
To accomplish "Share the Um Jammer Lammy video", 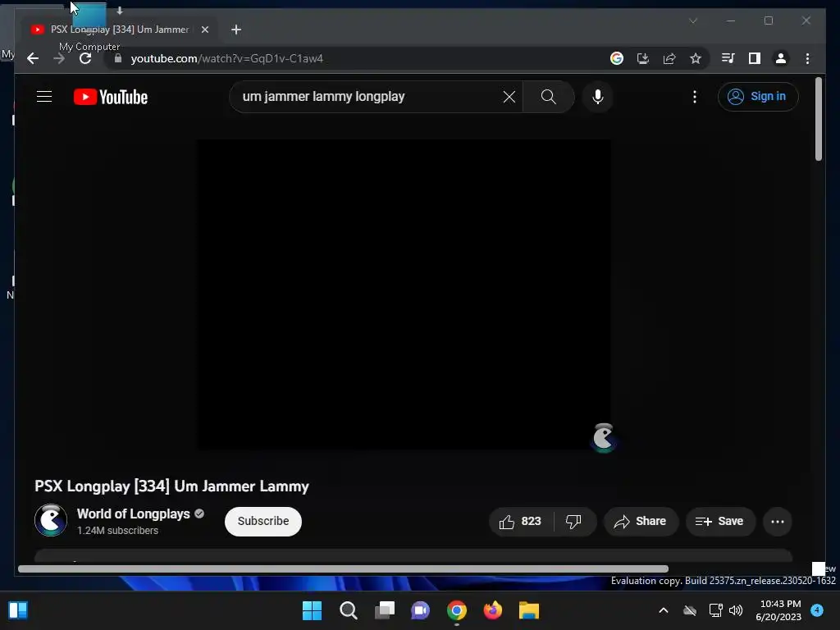I will coord(641,521).
